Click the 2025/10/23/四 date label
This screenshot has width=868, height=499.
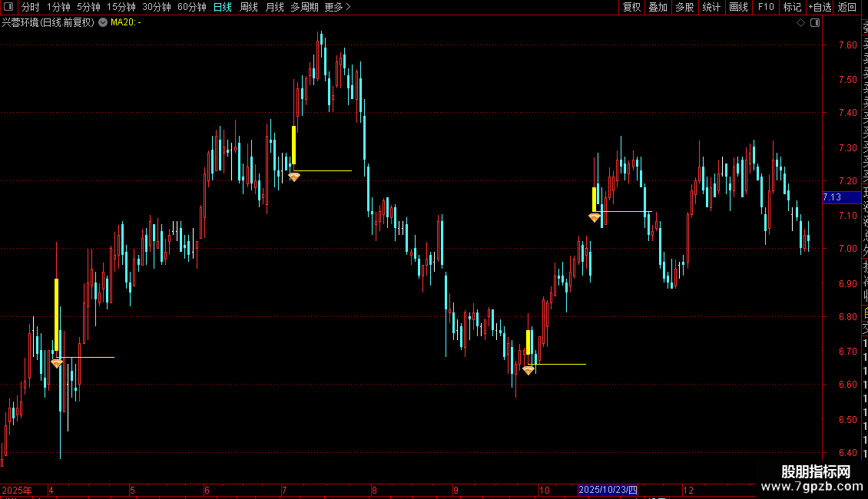[608, 490]
